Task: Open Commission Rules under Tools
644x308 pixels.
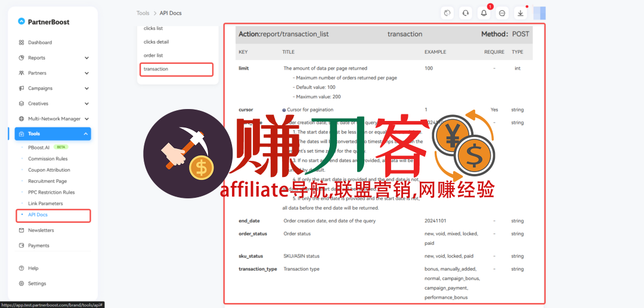Action: coord(48,159)
